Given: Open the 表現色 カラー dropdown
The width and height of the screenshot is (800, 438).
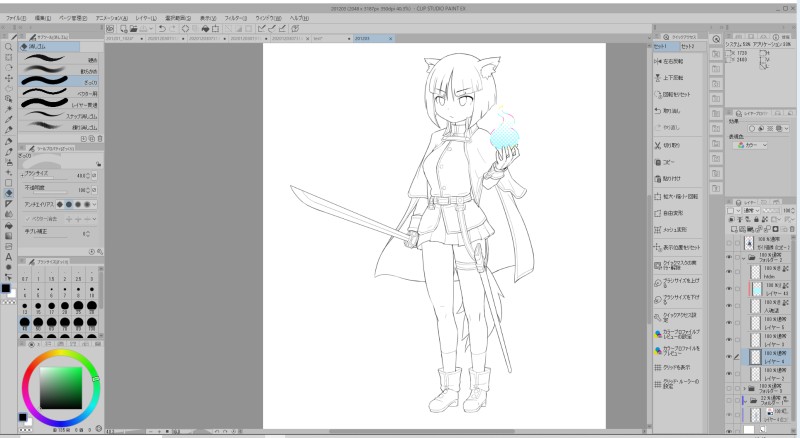Looking at the screenshot, I should [x=750, y=145].
